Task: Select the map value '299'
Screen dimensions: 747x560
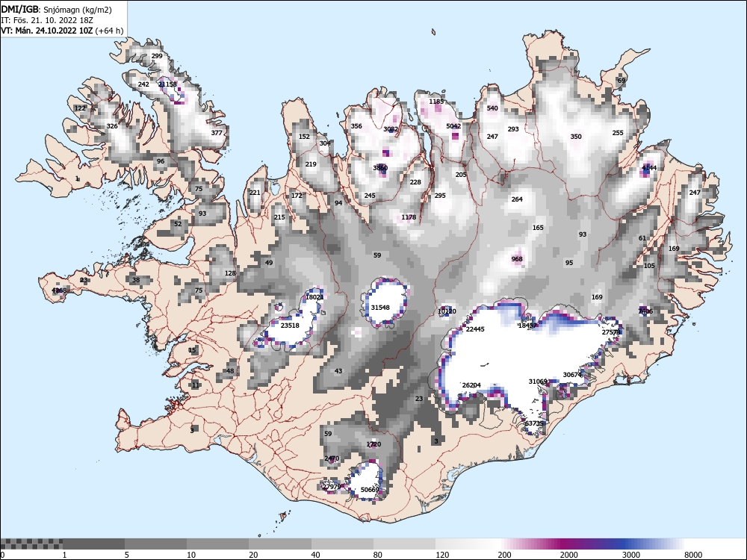Action: [157, 56]
